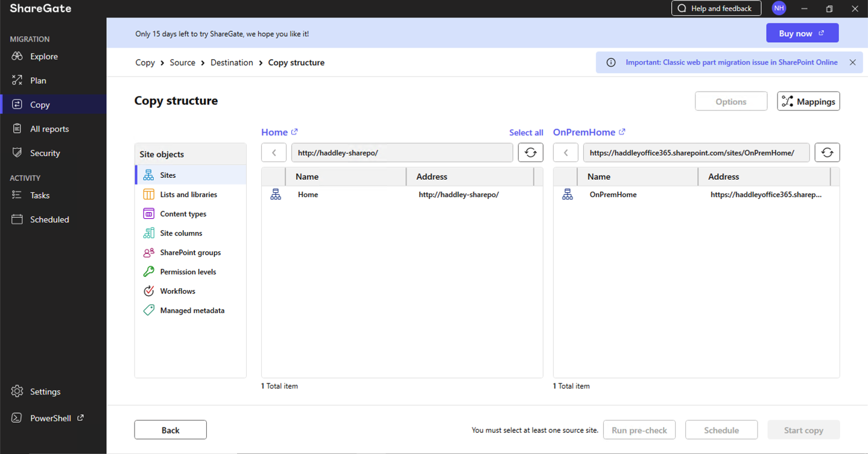Open the Security shield icon
Screen dimensions: 868x454
tap(17, 153)
